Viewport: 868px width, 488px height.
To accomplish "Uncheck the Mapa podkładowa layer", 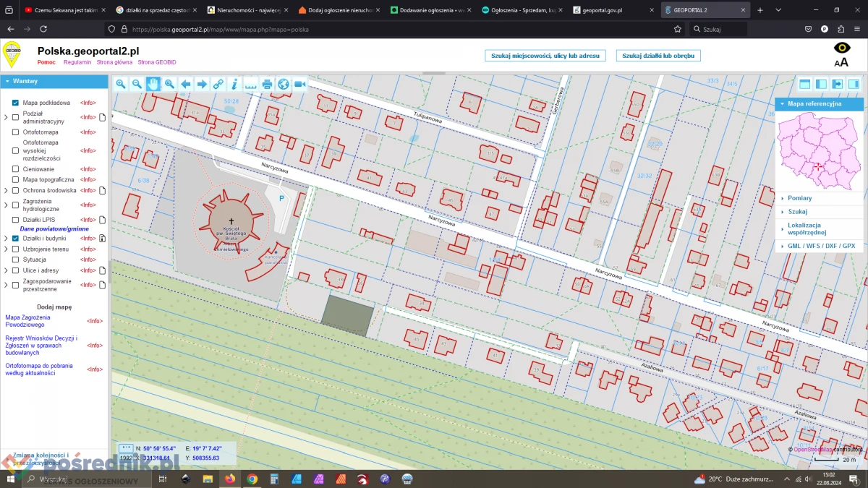I will (14, 102).
